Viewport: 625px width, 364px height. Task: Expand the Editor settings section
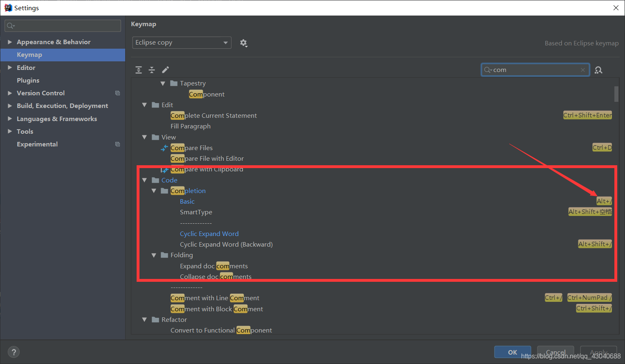point(10,67)
